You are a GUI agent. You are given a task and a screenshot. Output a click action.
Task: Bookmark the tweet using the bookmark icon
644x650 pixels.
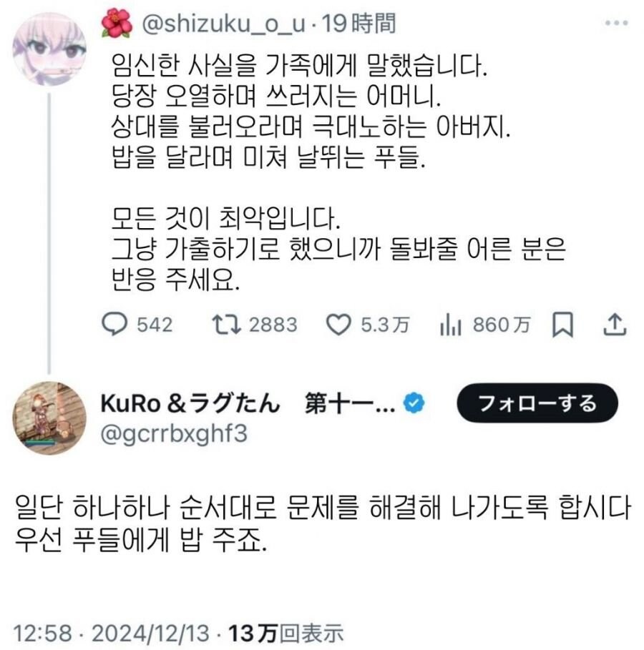point(565,325)
